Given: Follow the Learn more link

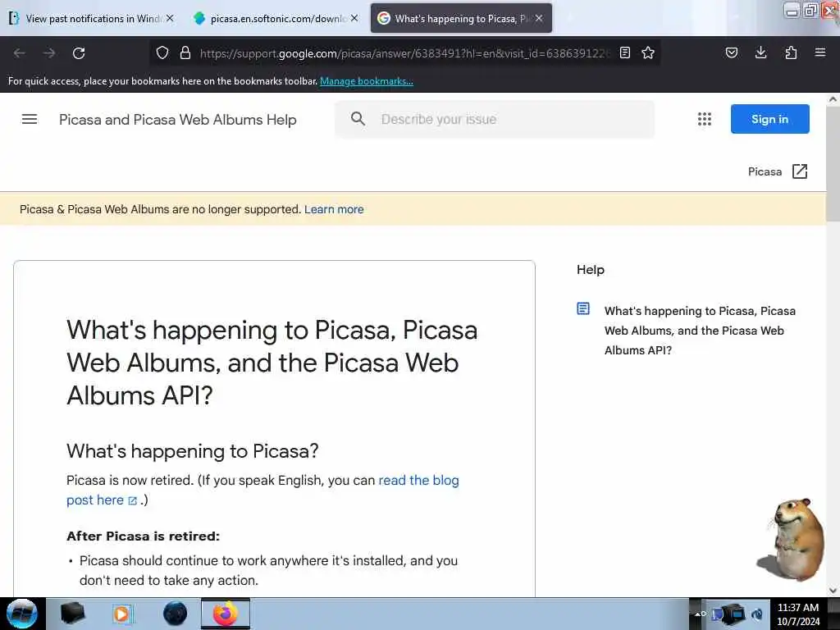Looking at the screenshot, I should tap(334, 209).
